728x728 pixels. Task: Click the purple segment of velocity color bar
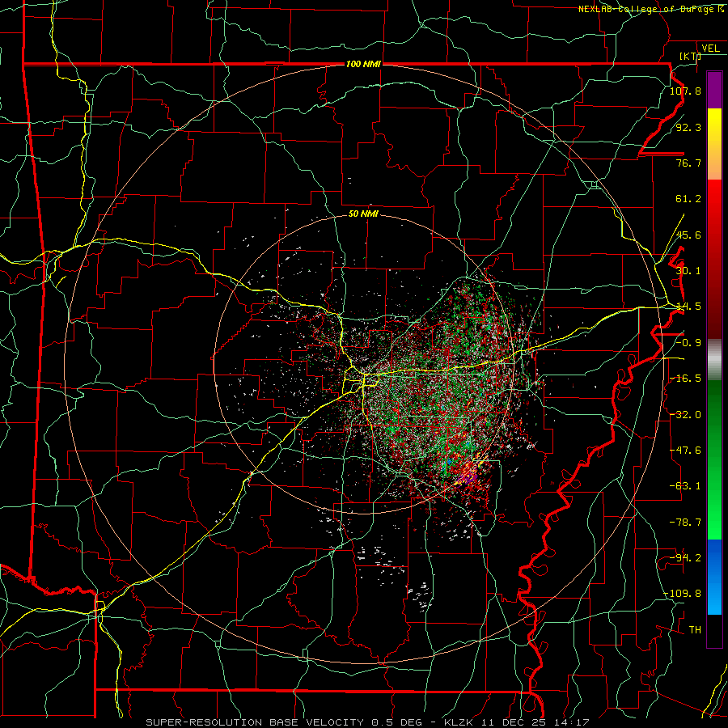coord(714,90)
